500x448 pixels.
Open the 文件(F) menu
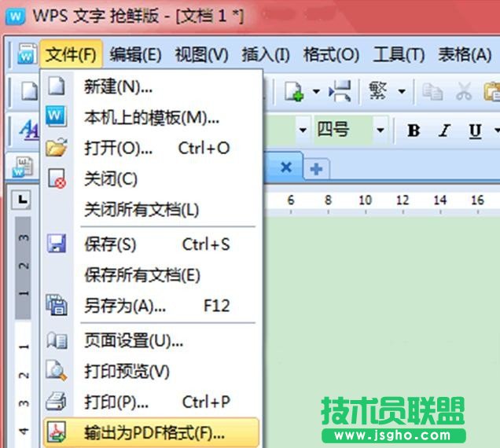tap(71, 54)
